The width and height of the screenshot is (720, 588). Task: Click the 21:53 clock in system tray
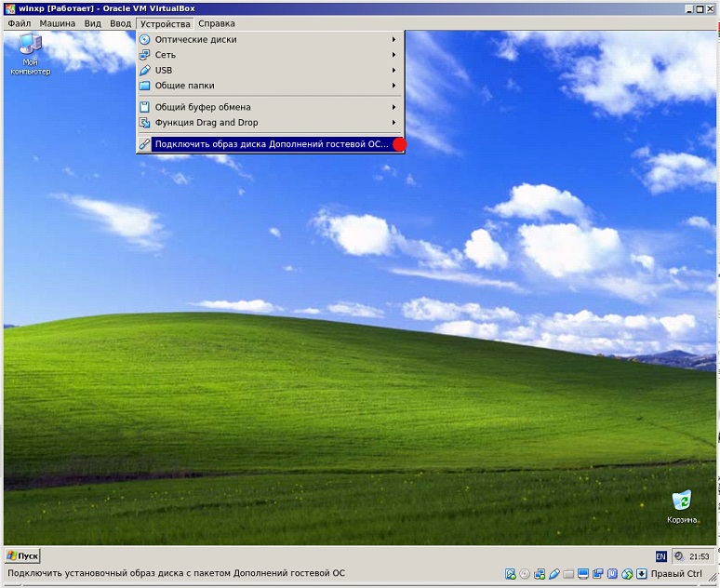pos(698,556)
